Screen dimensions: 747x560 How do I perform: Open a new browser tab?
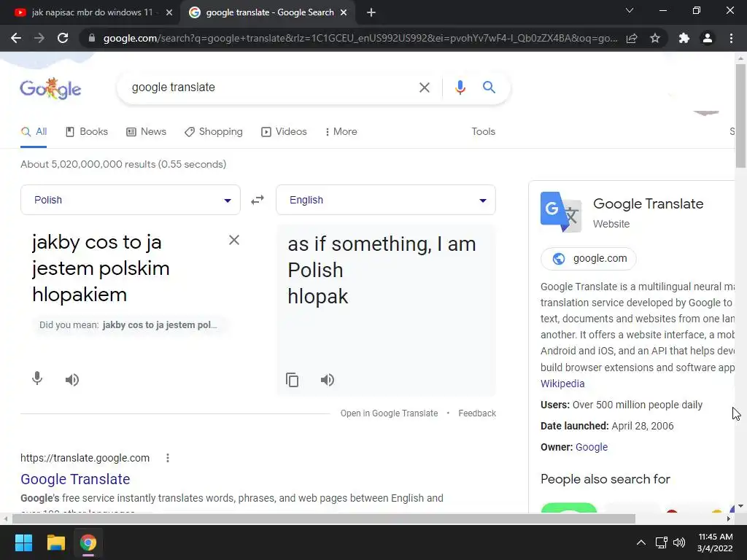(x=371, y=13)
